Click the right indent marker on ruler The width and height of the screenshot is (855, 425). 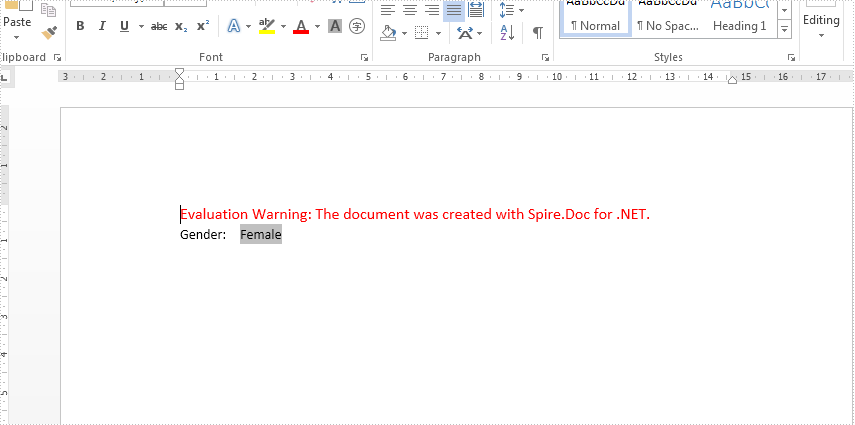tap(732, 81)
